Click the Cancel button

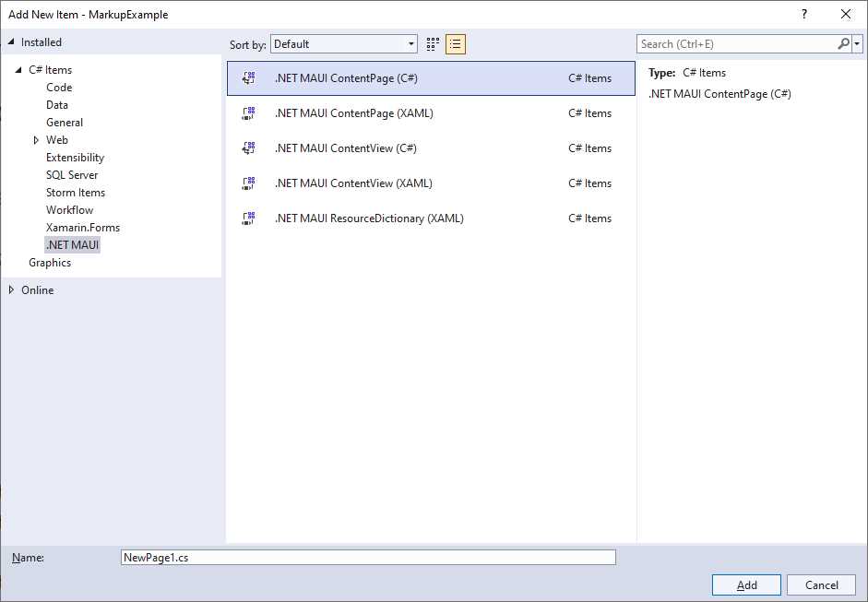(x=820, y=584)
